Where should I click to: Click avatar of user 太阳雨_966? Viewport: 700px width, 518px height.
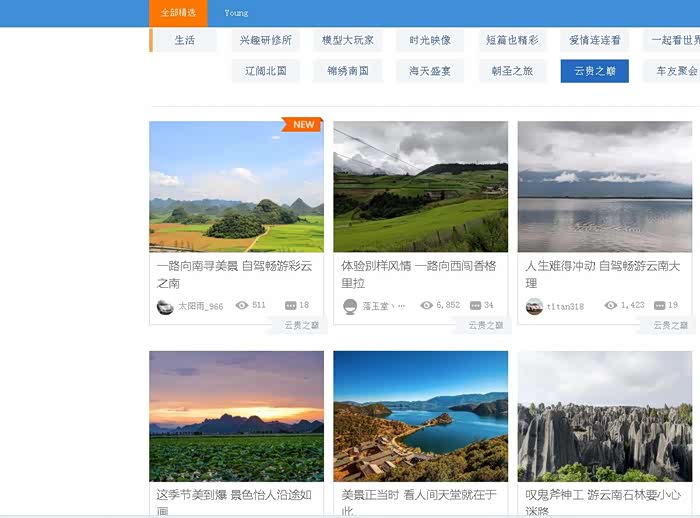point(165,307)
